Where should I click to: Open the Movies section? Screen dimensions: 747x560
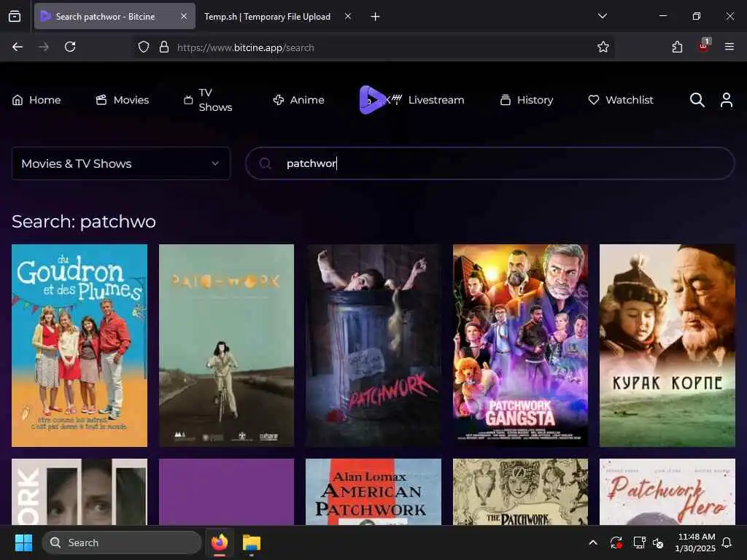(123, 100)
